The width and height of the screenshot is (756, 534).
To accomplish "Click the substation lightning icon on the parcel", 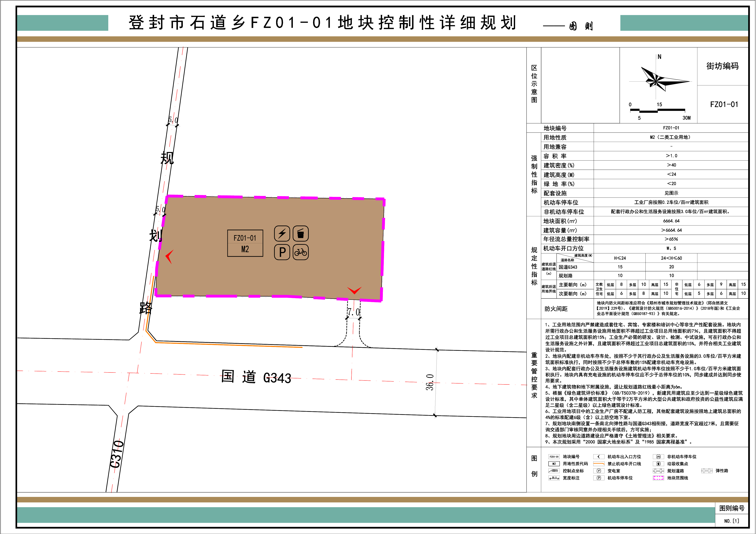I will [282, 234].
